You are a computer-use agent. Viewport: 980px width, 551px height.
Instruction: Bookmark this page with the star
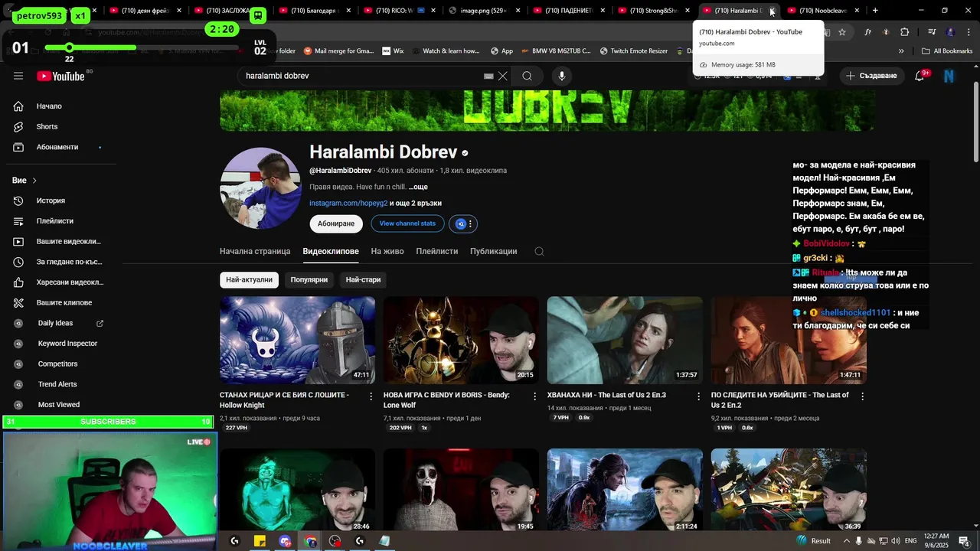842,32
